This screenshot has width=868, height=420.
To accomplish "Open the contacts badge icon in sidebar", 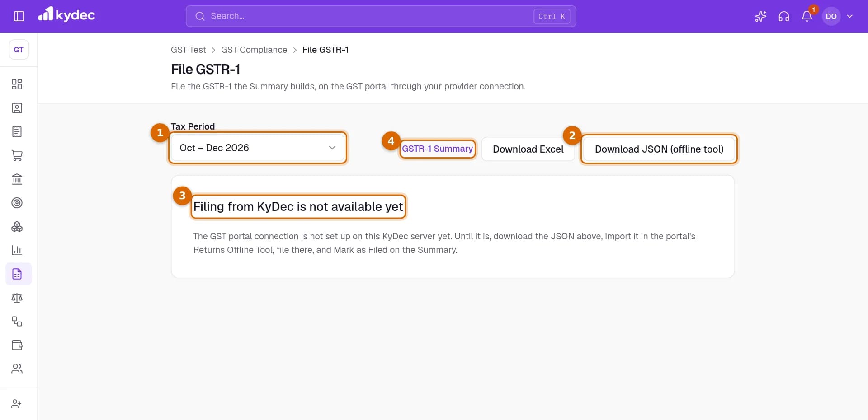I will 17,108.
